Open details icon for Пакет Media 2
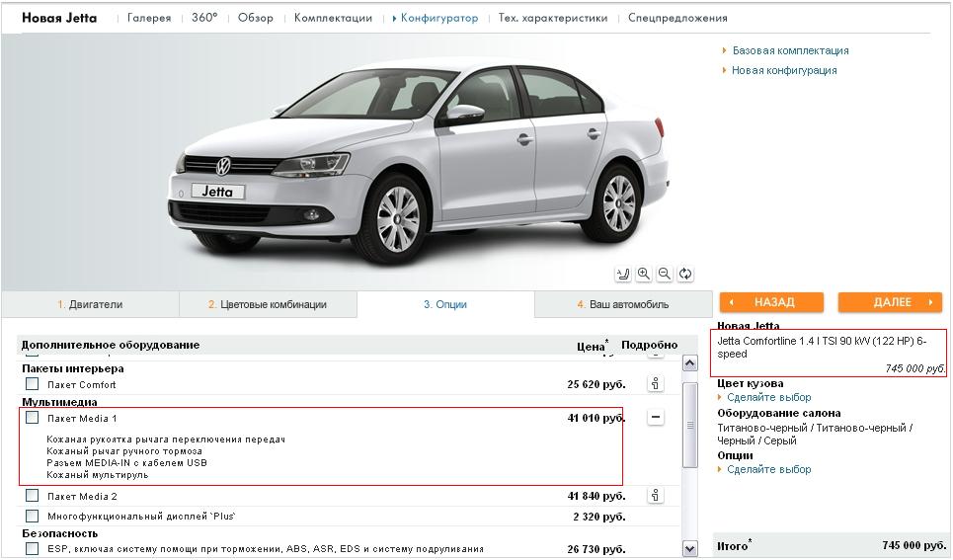 click(x=655, y=496)
